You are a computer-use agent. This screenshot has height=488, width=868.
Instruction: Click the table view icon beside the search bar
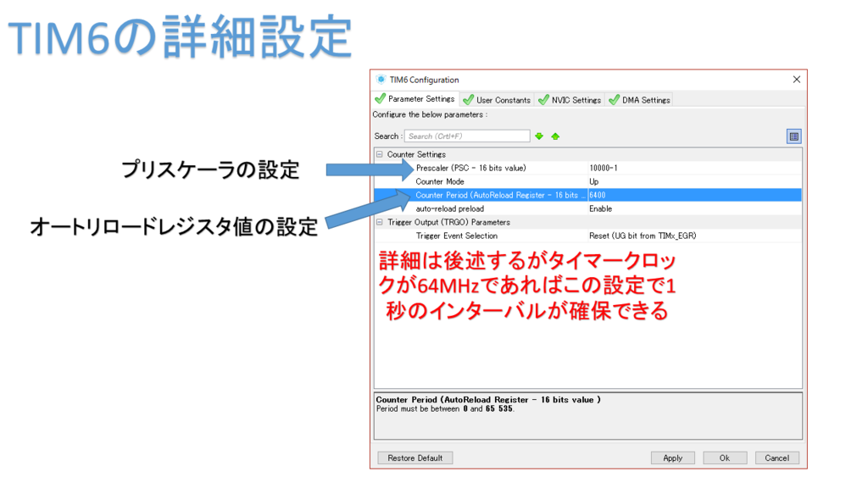(795, 136)
